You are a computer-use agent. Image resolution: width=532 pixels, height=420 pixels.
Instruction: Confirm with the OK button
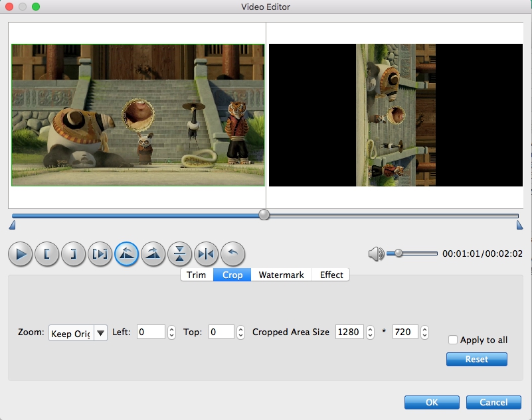[x=432, y=402]
